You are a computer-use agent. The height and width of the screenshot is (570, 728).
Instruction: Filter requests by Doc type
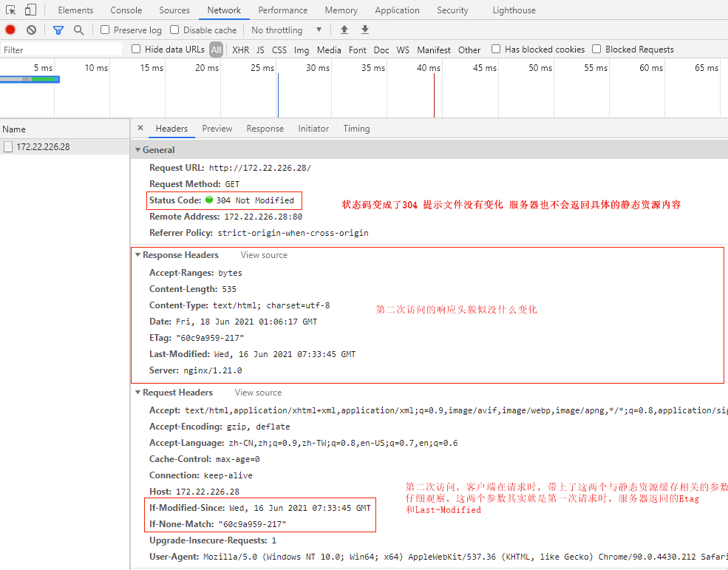point(381,50)
